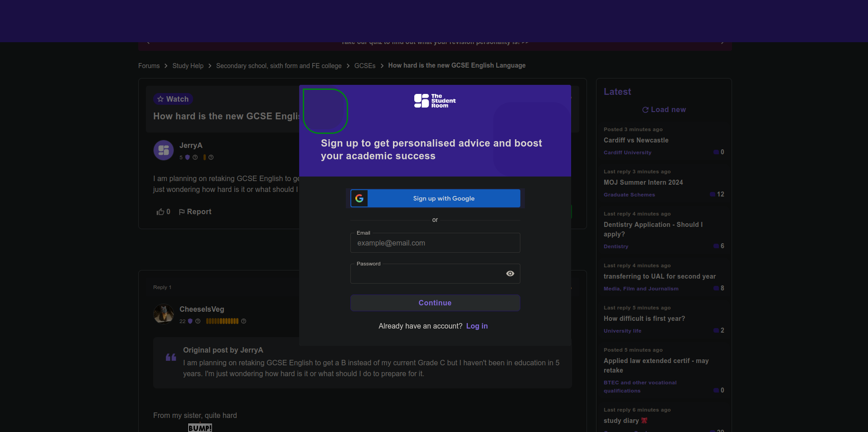Click the refresh icon beside Load new

645,109
